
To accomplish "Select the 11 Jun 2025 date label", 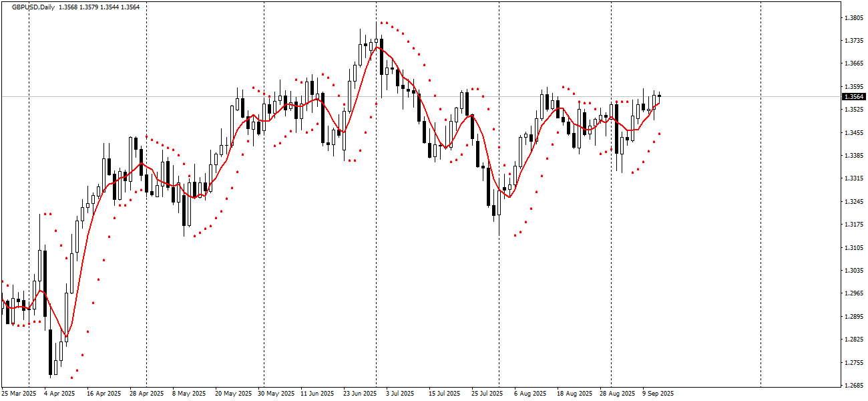I will (x=317, y=394).
